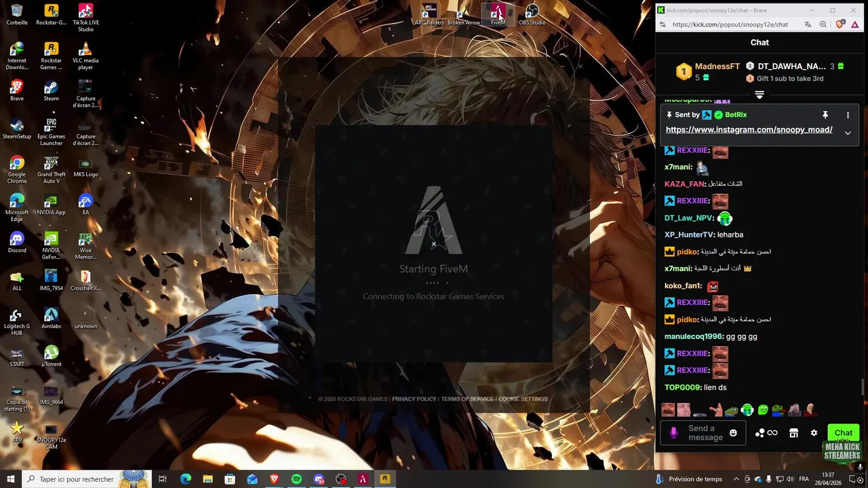This screenshot has height=488, width=868.
Task: Click username DT_Law_NPV in chat
Action: click(x=688, y=218)
